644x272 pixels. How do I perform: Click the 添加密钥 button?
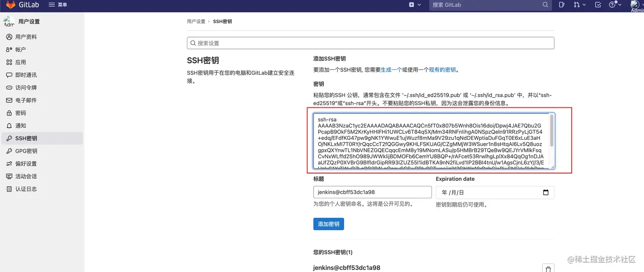pyautogui.click(x=328, y=224)
